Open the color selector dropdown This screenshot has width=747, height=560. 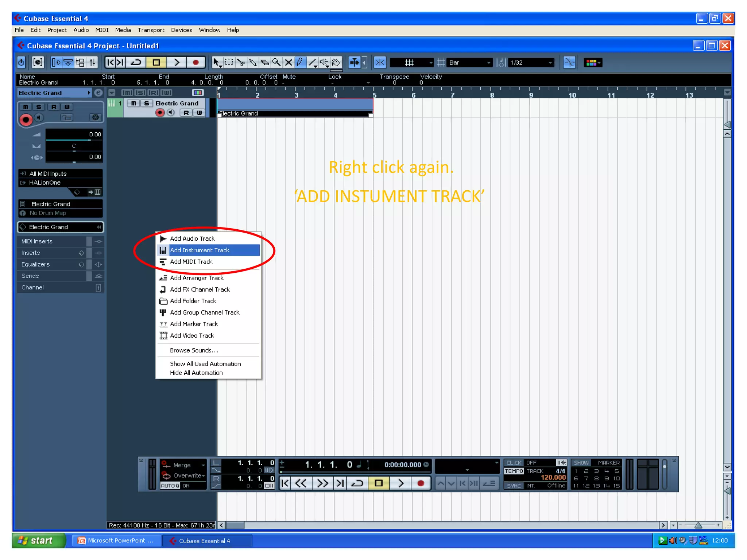click(x=593, y=63)
